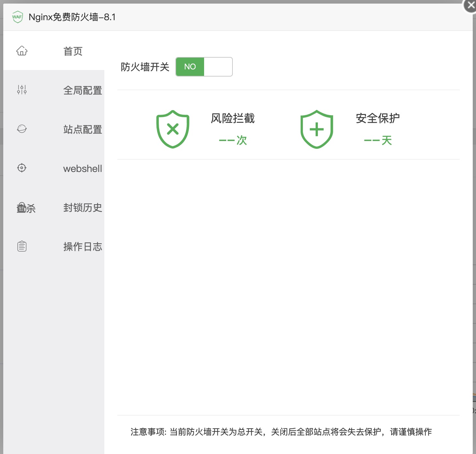
Task: Click the operation log clipboard icon
Action: coord(22,246)
